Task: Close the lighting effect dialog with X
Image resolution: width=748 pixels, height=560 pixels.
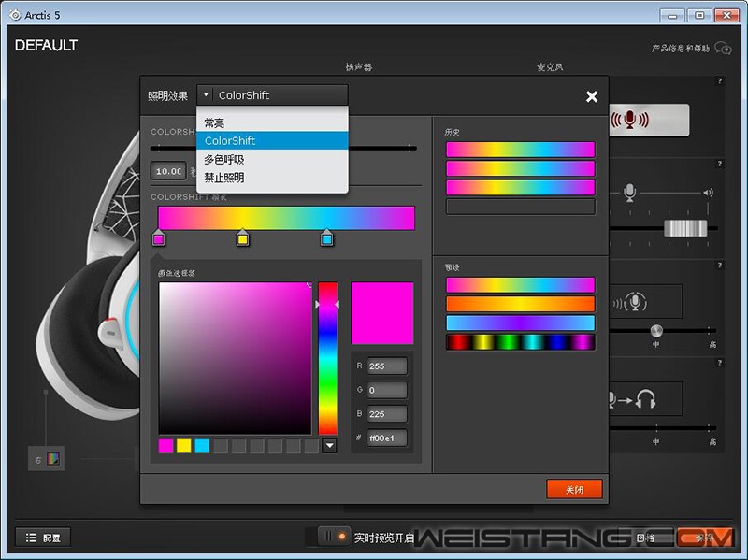Action: [x=592, y=97]
